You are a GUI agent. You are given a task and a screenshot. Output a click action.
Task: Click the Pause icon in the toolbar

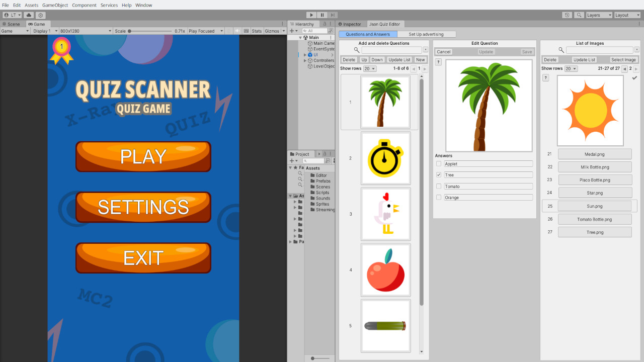322,15
